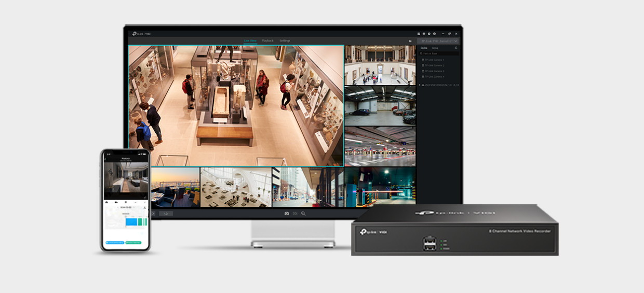Viewport: 644px width, 293px height.
Task: Minimize the VIGI application window
Action: (443, 34)
